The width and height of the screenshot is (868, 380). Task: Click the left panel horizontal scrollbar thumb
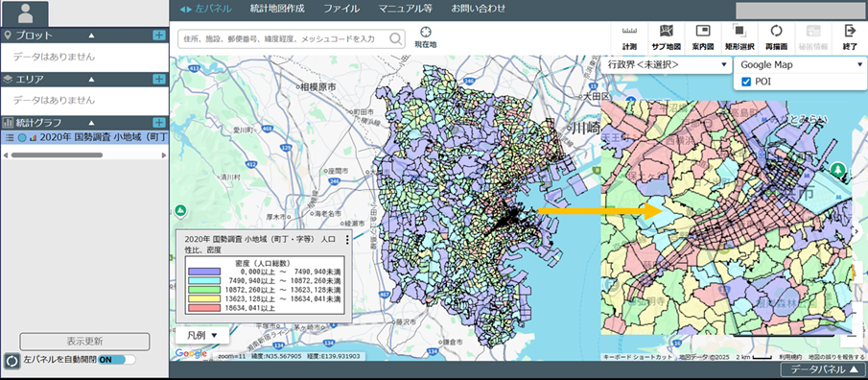tap(57, 155)
